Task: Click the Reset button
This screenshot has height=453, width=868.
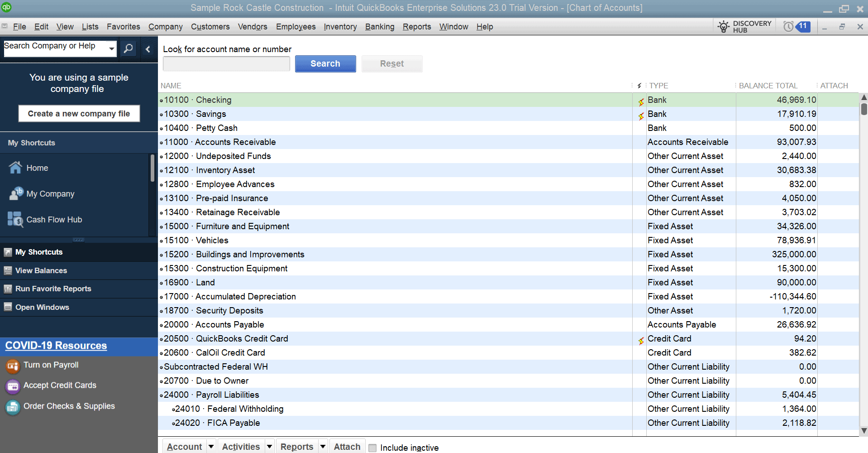Action: point(392,64)
